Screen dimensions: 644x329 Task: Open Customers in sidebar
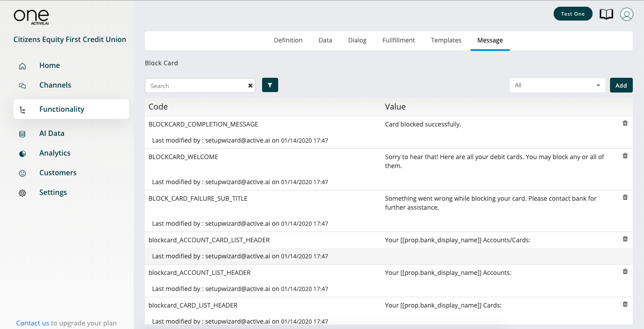pyautogui.click(x=58, y=173)
